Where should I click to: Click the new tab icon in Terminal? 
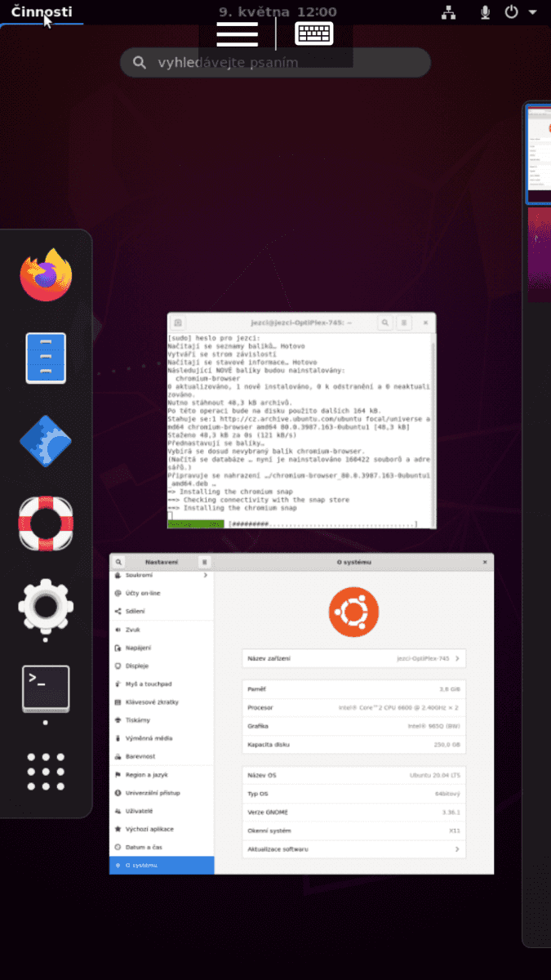pyautogui.click(x=178, y=323)
